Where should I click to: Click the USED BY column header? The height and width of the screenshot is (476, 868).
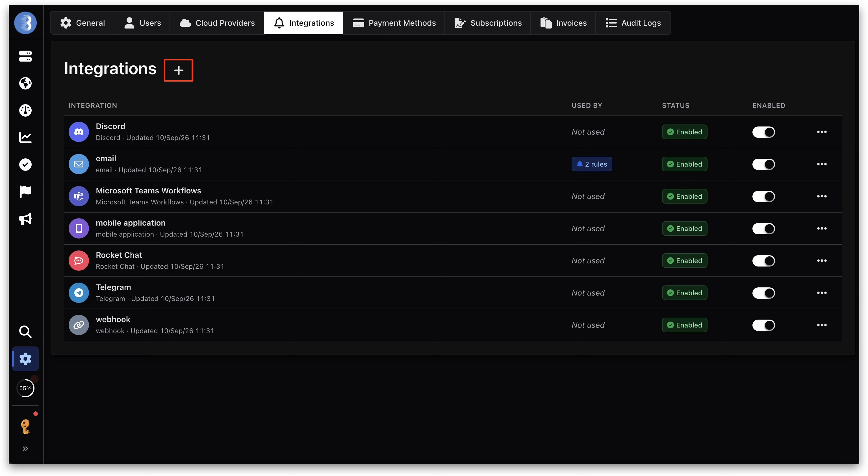point(587,105)
